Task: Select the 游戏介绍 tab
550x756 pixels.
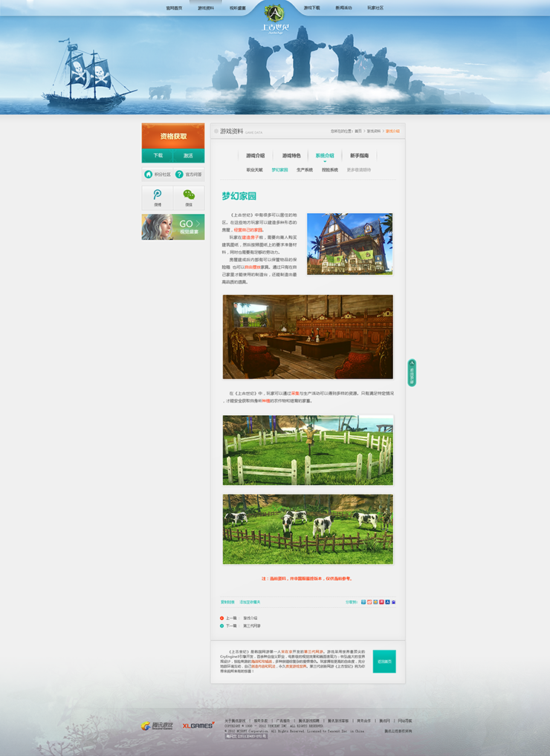Action: 255,156
